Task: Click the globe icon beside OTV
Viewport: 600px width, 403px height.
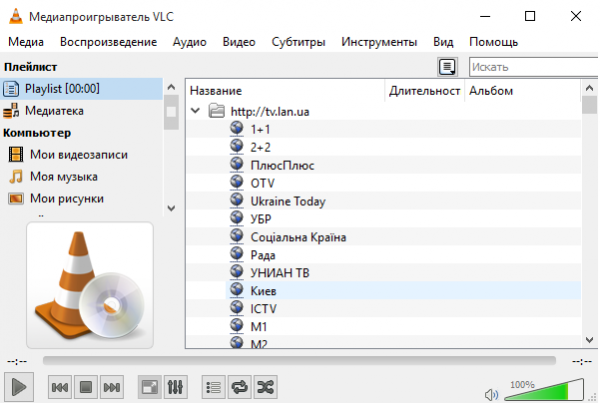Action: [237, 183]
